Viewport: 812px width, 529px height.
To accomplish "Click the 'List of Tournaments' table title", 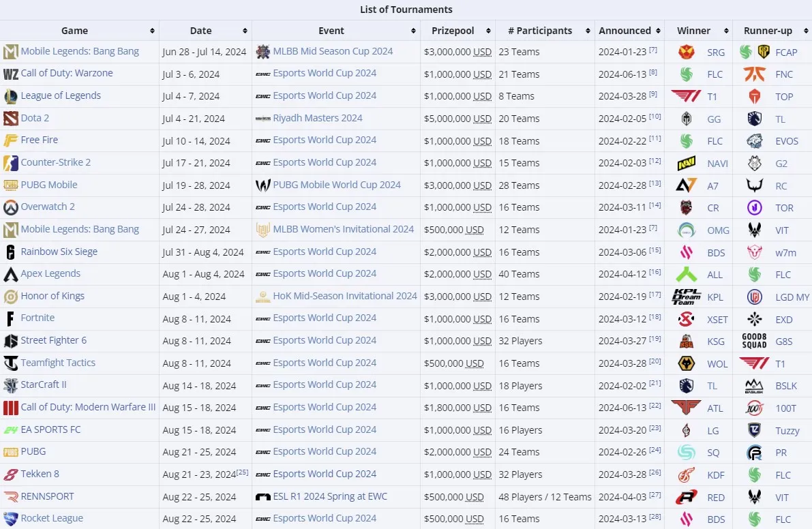I will 406,10.
